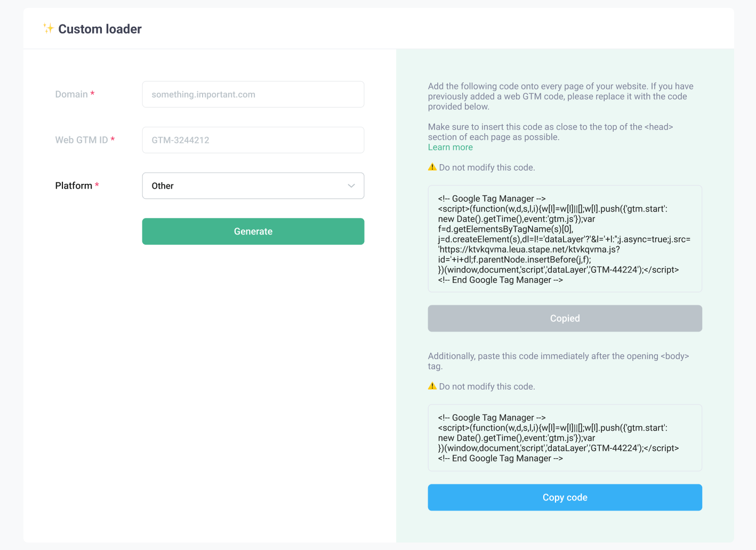756x550 pixels.
Task: Click the green Generate button
Action: point(253,231)
